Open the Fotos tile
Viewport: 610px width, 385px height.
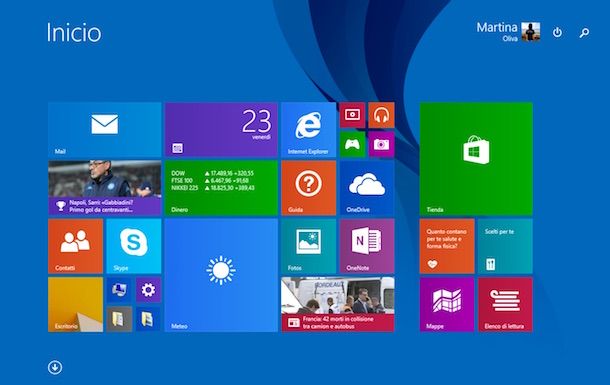[x=309, y=246]
